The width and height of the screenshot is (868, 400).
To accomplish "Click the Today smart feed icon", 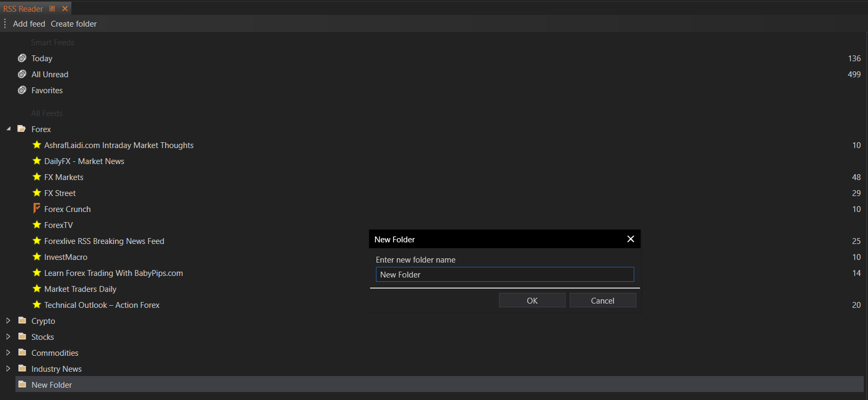I will pos(22,58).
